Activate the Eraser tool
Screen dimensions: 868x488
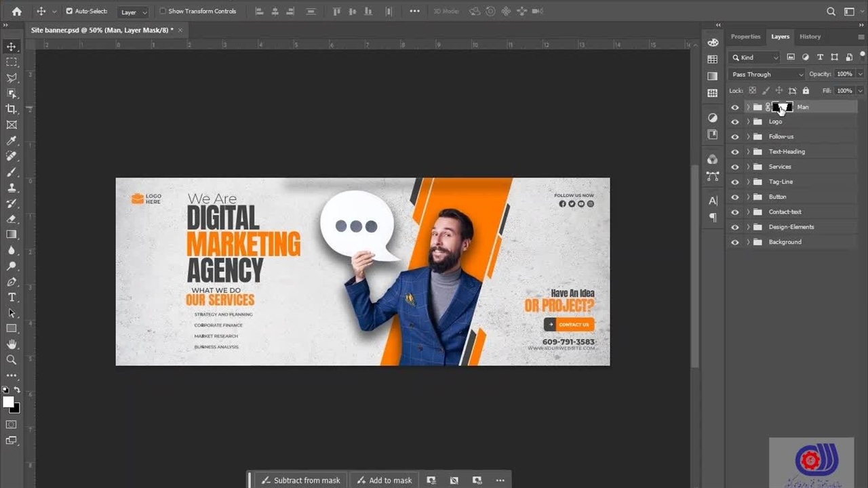coord(12,219)
